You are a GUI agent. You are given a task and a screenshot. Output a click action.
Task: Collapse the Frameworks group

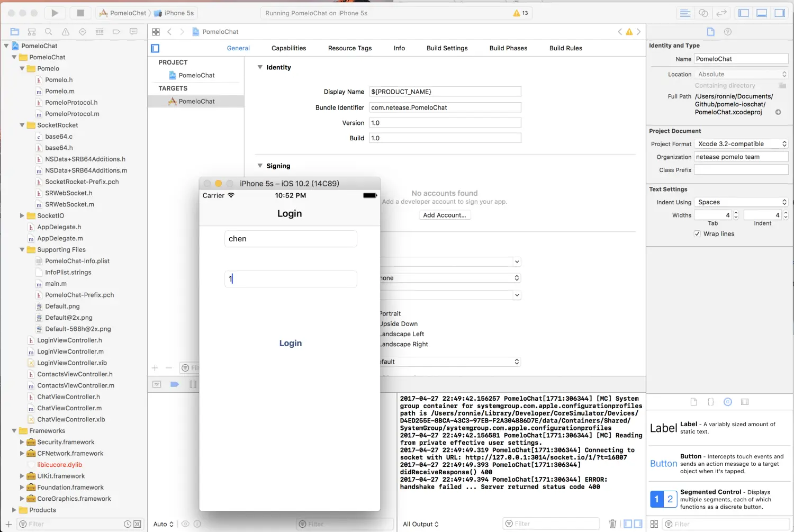pos(14,430)
